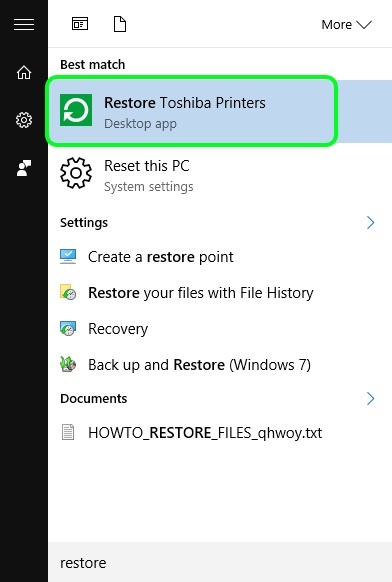Image resolution: width=392 pixels, height=582 pixels.
Task: Select the Settings section header
Action: [84, 223]
